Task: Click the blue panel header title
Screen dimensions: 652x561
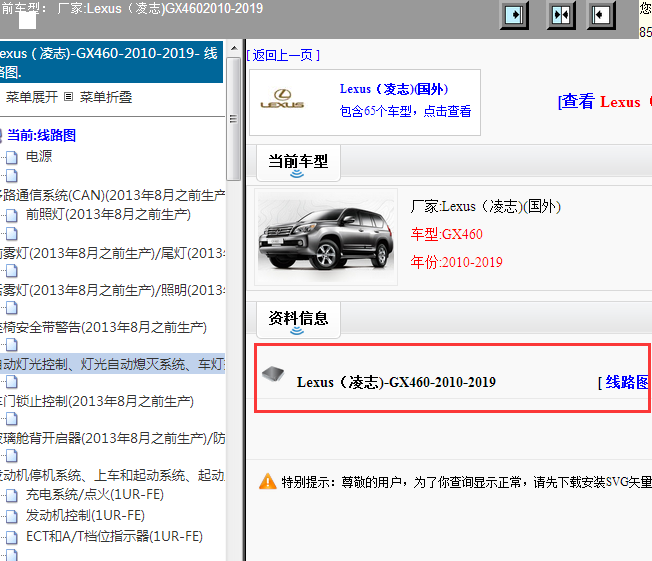Action: click(x=111, y=62)
